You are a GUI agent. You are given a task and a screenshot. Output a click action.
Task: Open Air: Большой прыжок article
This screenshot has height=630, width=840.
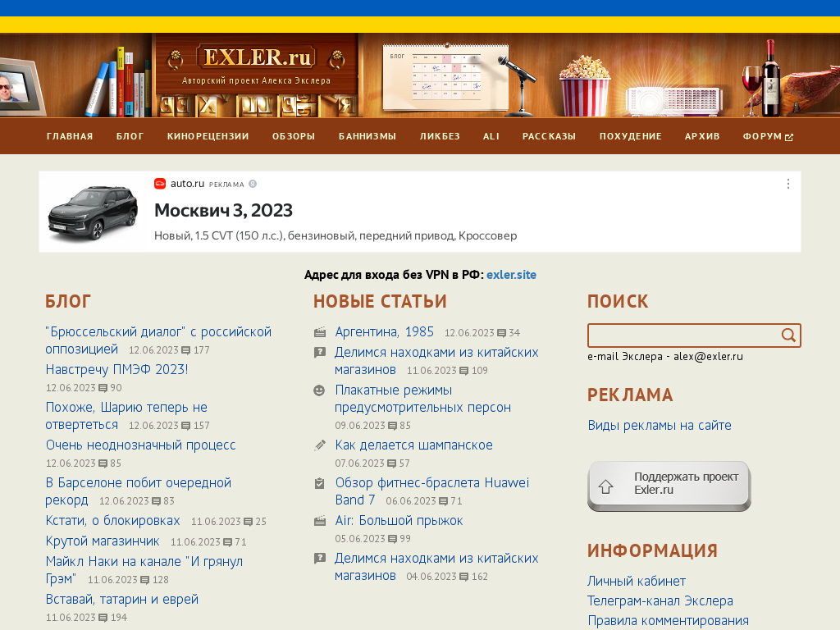[399, 521]
